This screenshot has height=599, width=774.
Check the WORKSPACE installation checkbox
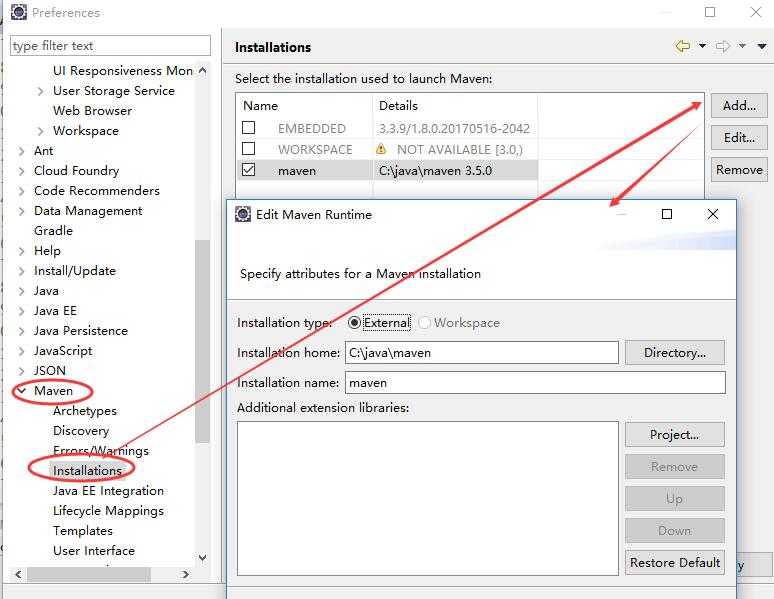pos(248,149)
